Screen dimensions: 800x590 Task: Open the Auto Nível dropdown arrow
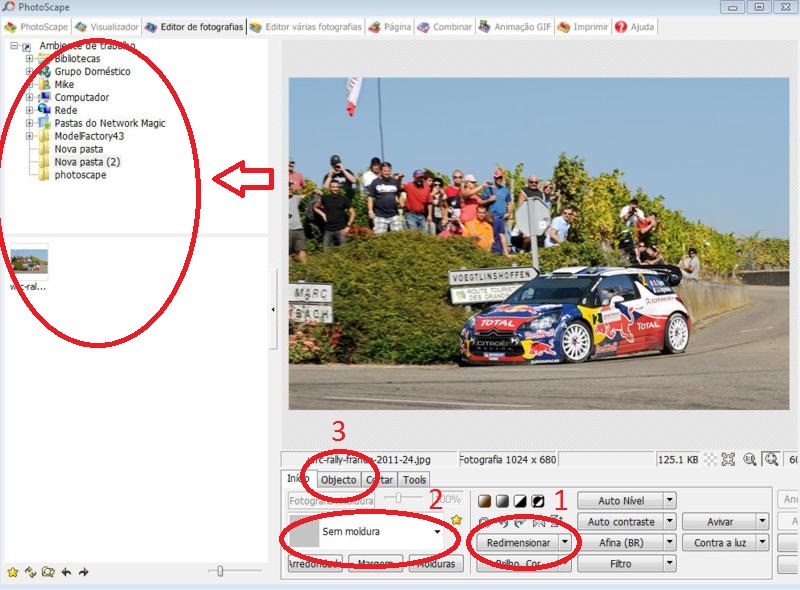tap(670, 501)
